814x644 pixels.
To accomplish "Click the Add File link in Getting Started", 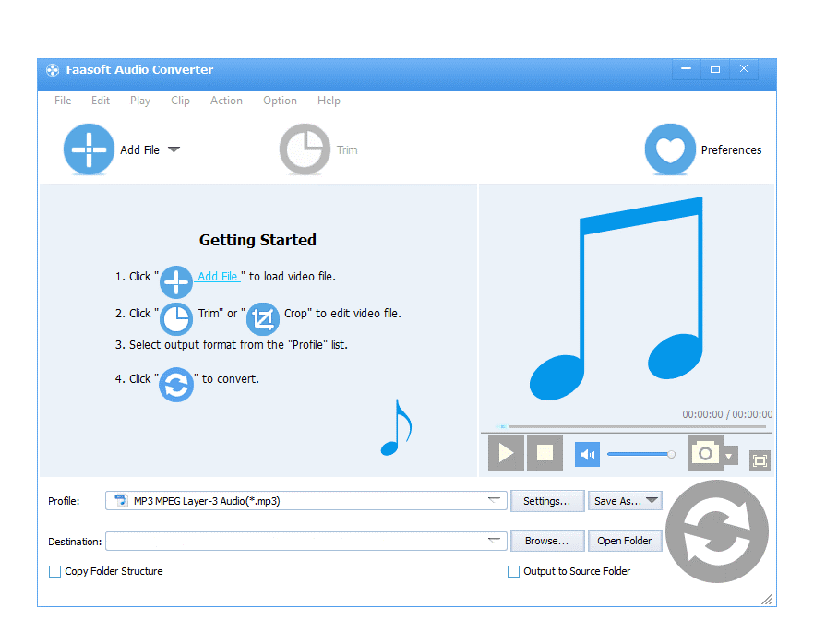I will click(219, 276).
